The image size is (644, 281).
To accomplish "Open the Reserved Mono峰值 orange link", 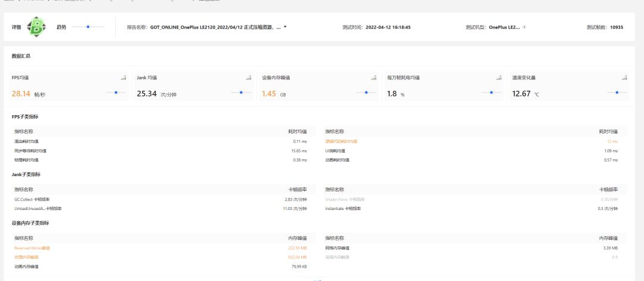I will tap(32, 248).
